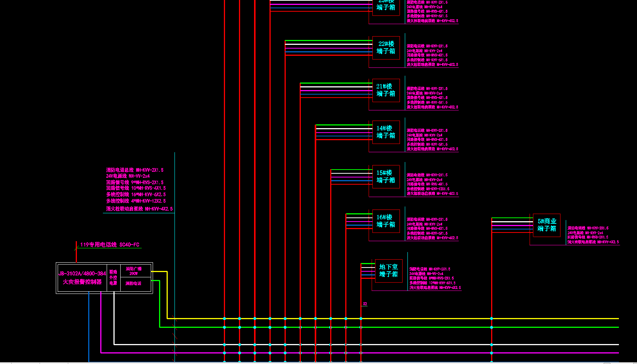This screenshot has height=364, width=637.
Task: Select the 多线控制线 4*NH-KVV-12X2.5 legend line
Action: [x=136, y=201]
